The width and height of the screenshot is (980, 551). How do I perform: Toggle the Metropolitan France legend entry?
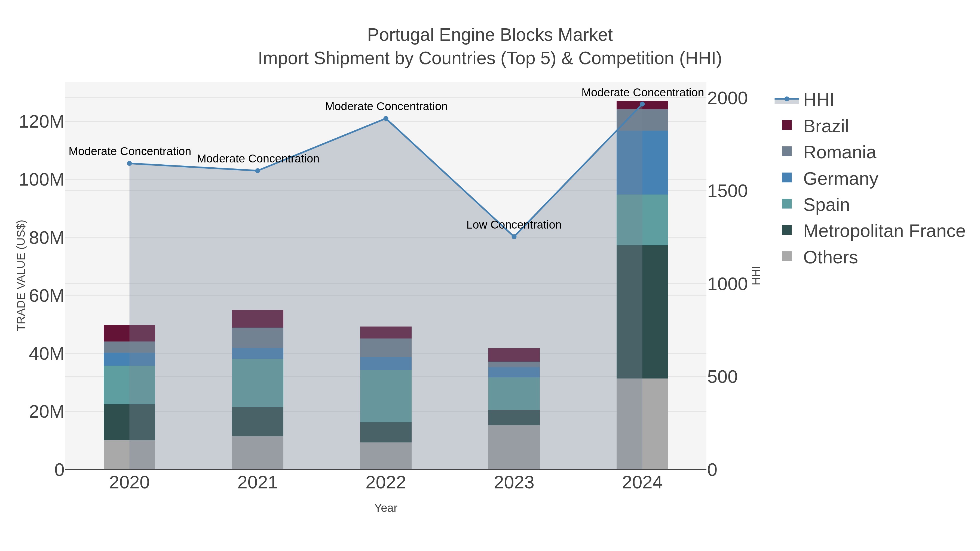pyautogui.click(x=873, y=231)
